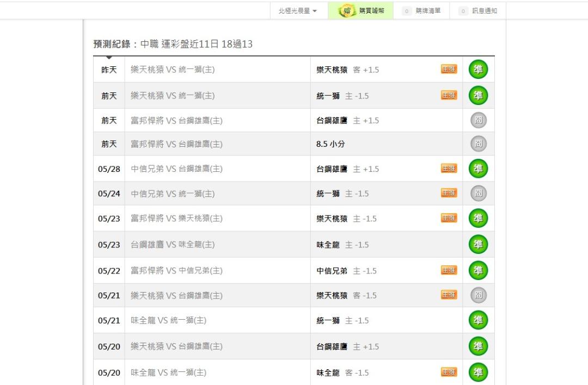Select 05/21 樂天桃猿 VS 台鋼雄鷹(主) matchup
The image size is (588, 385).
[x=176, y=295]
